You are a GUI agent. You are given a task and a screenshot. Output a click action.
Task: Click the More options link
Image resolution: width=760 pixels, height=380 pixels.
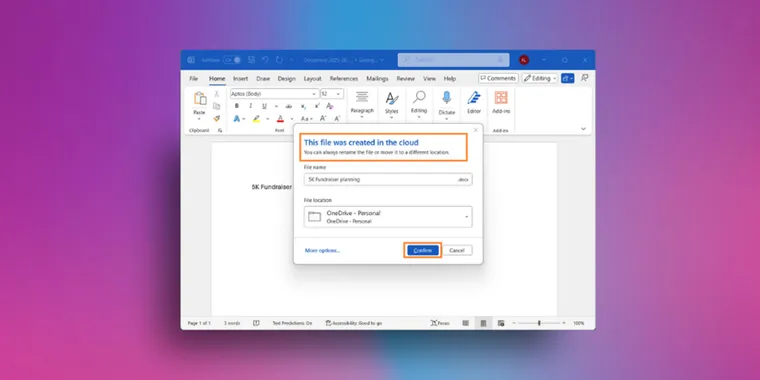(322, 251)
